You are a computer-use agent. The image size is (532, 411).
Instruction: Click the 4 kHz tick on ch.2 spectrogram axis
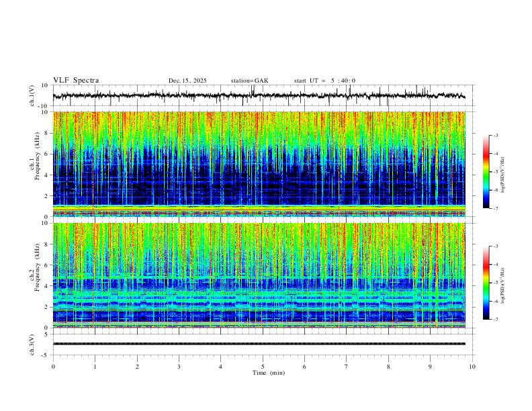pyautogui.click(x=46, y=286)
